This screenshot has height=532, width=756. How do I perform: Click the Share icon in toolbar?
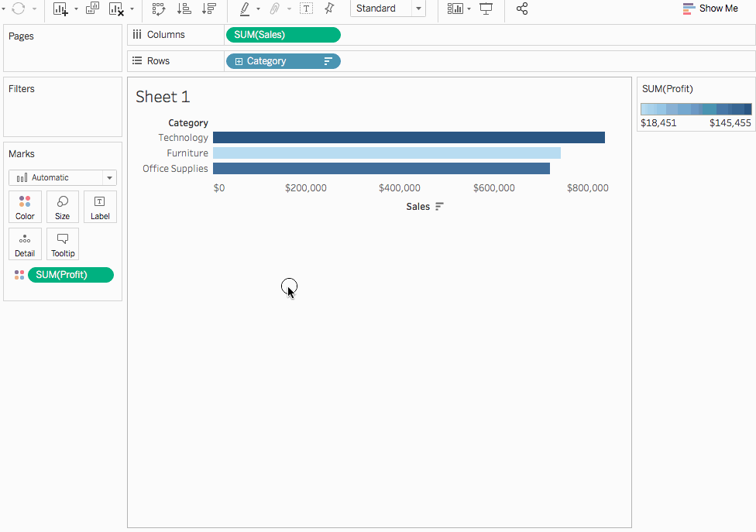pos(522,9)
